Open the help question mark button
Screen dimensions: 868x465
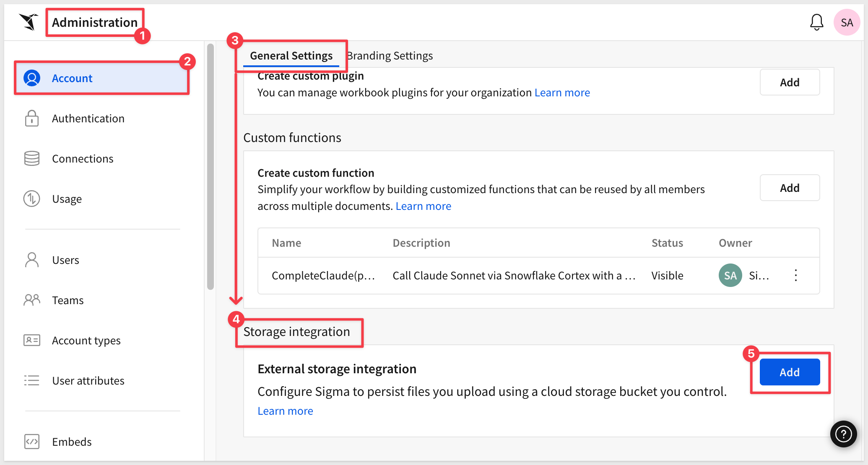pyautogui.click(x=843, y=434)
